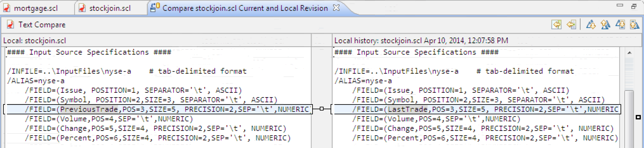
Task: Click the center connector box between panes
Action: click(x=321, y=109)
